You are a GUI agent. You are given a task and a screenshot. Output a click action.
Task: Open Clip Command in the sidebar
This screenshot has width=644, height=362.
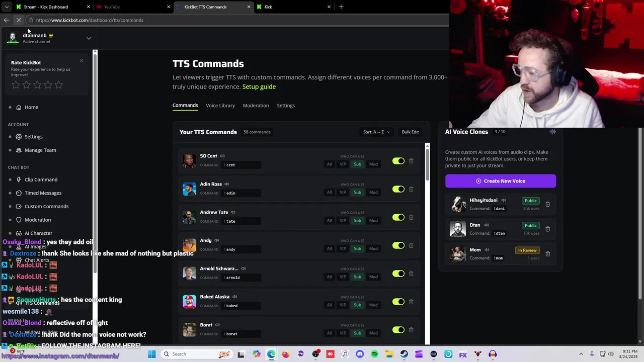(x=41, y=179)
